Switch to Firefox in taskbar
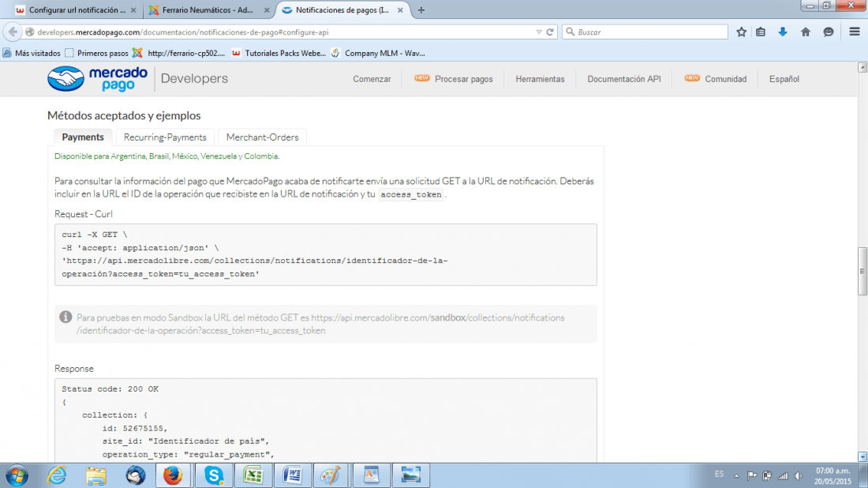This screenshot has height=488, width=868. 174,475
